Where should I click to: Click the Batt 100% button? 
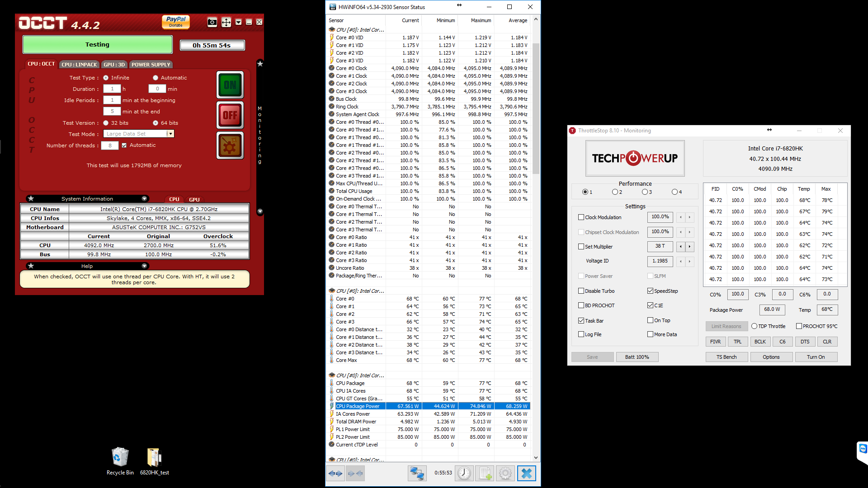coord(637,357)
